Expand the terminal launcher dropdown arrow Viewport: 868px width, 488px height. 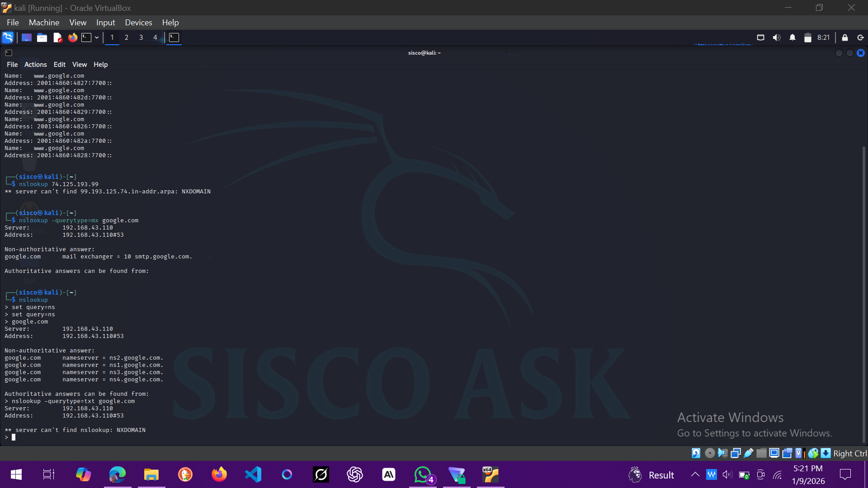[97, 38]
